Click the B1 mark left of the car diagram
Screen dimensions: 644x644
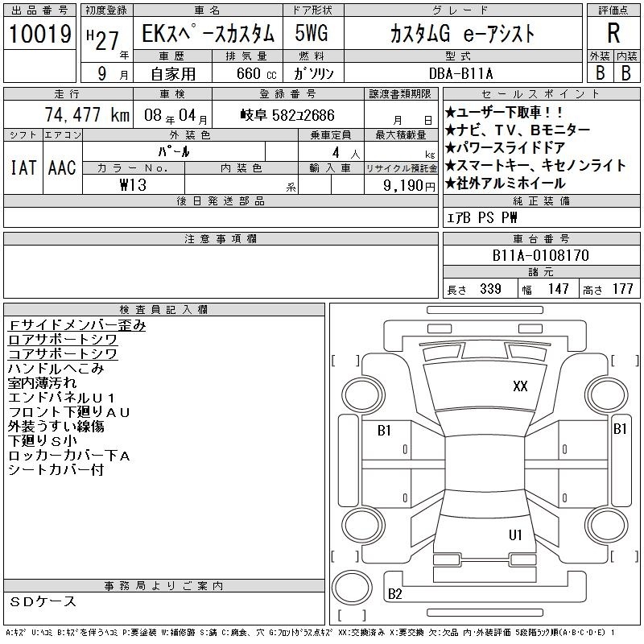click(384, 431)
